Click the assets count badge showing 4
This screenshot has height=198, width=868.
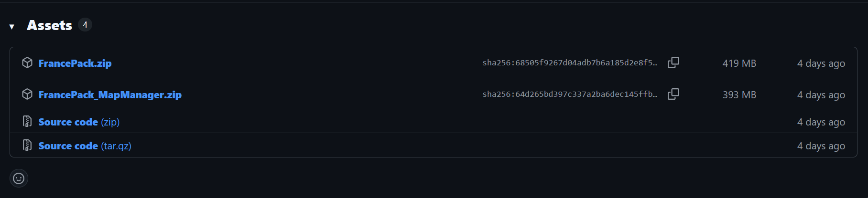coord(85,25)
